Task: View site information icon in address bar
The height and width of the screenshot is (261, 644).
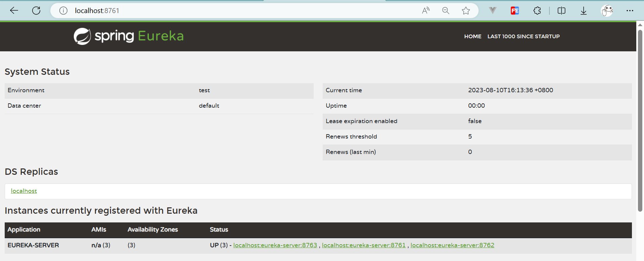Action: click(x=63, y=11)
